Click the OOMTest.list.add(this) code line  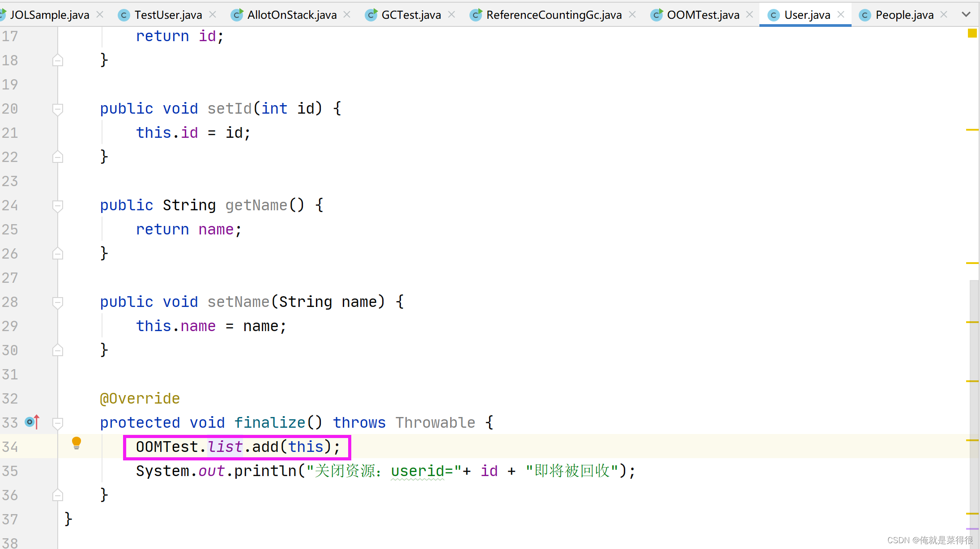(238, 447)
